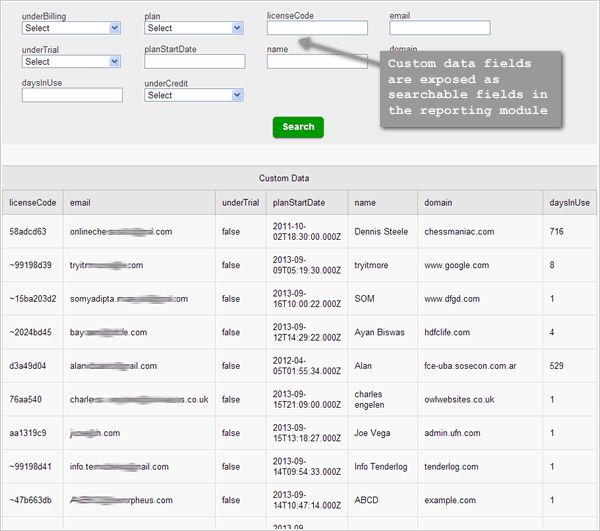Click email starting with info.te
Image resolution: width=600 pixels, height=531 pixels.
pos(119,467)
